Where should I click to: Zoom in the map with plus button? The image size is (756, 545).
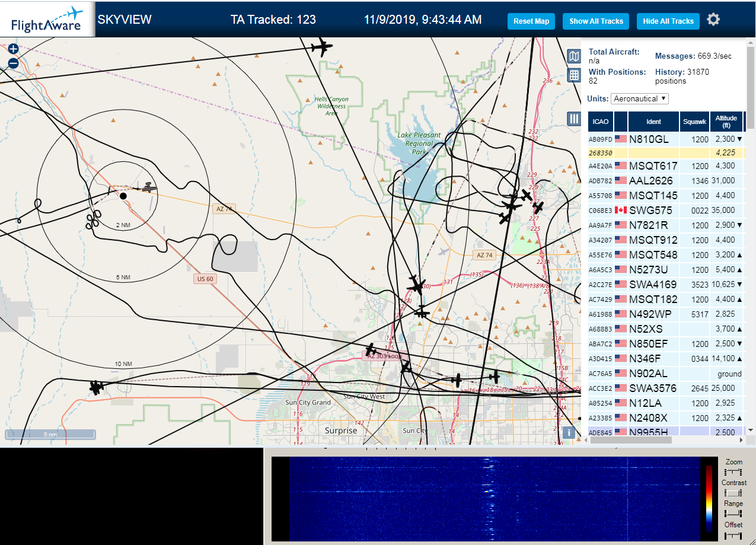click(13, 49)
